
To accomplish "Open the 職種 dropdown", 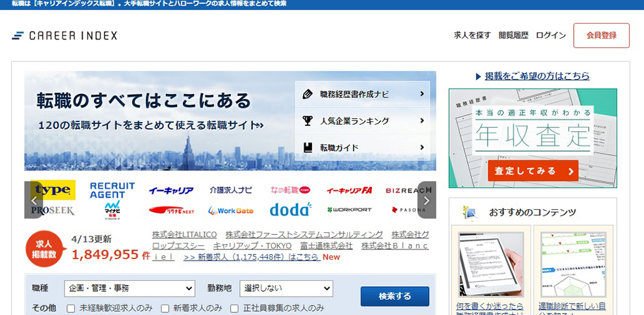I will point(129,288).
